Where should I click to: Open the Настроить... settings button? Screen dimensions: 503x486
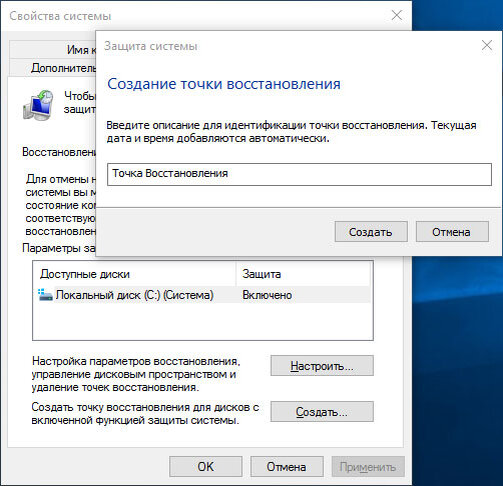tap(322, 366)
